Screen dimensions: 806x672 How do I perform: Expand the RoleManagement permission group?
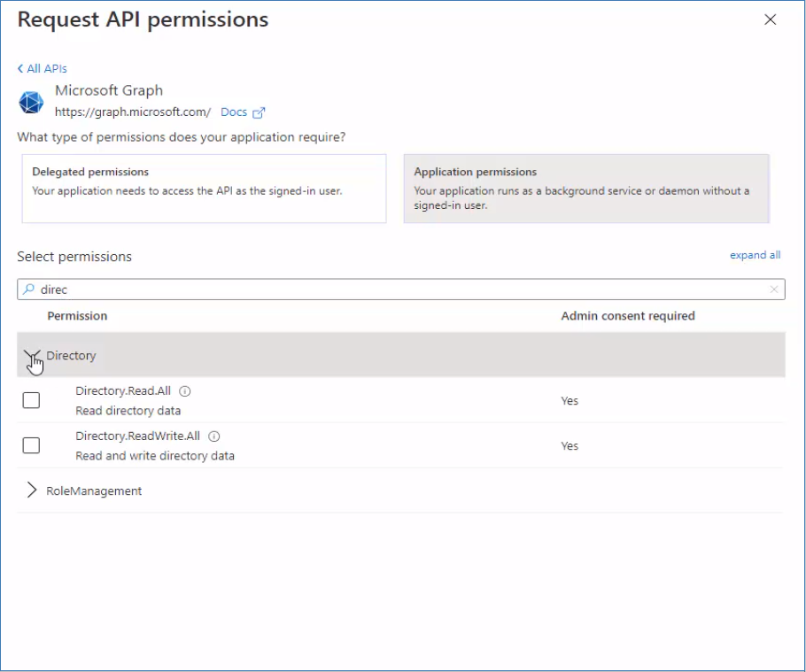(x=32, y=490)
